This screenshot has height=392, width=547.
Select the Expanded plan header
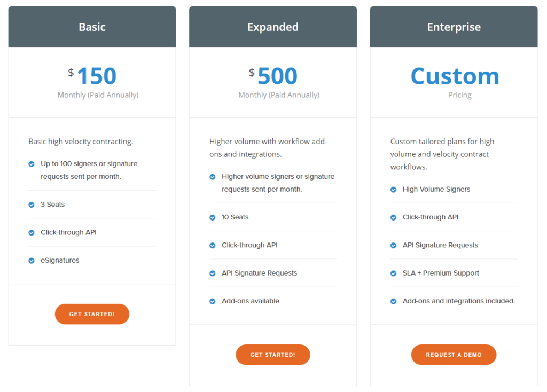point(272,26)
